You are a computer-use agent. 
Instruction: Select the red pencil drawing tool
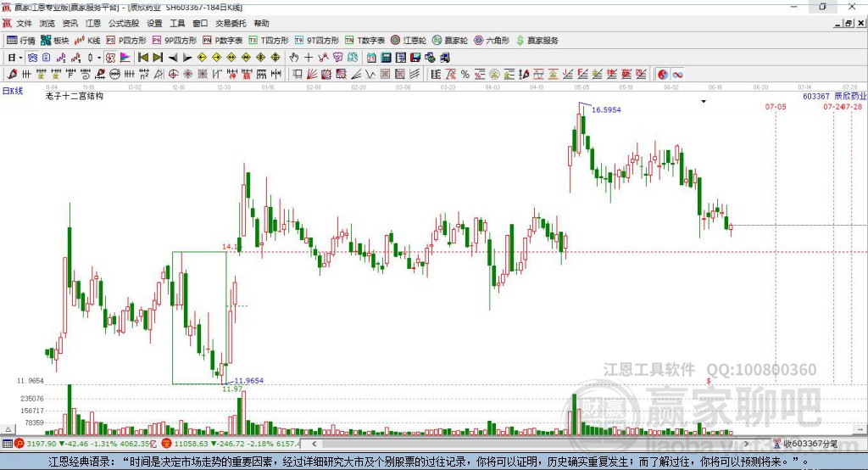[x=12, y=75]
